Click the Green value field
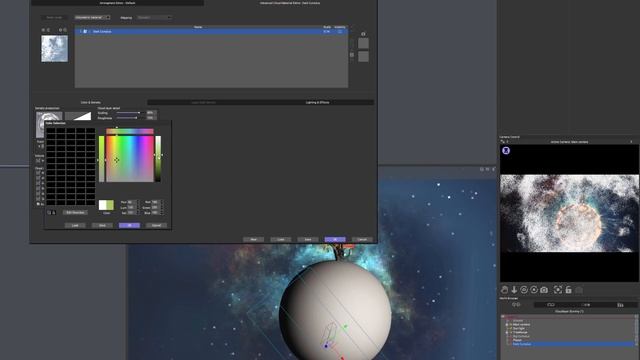The width and height of the screenshot is (640, 360). (x=156, y=207)
